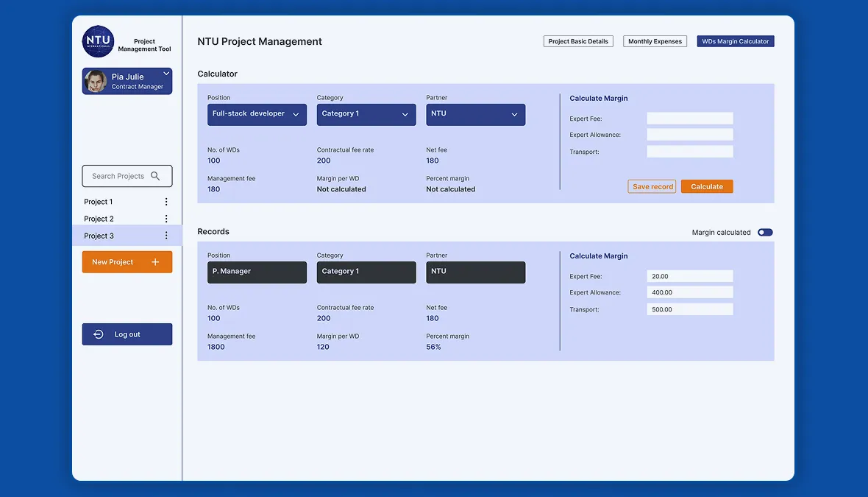This screenshot has height=497, width=868.
Task: Click the search magnifier icon
Action: tap(155, 176)
